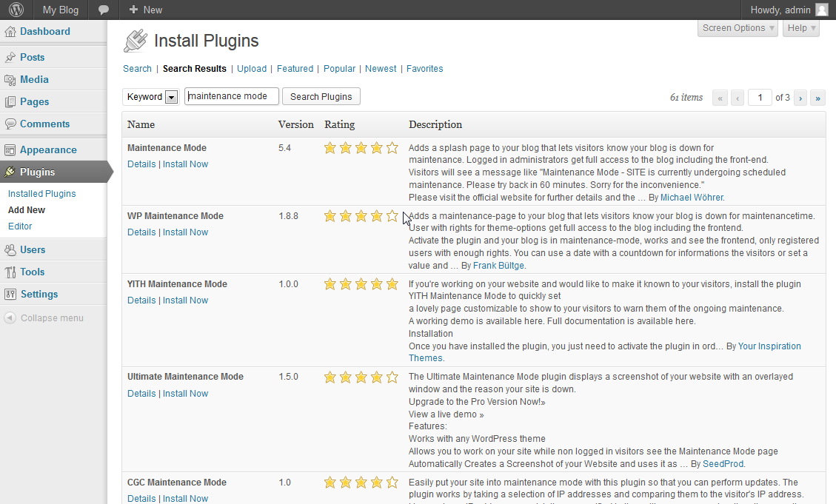Open Details for YITH Maintenance Mode
Image resolution: width=836 pixels, height=504 pixels.
(141, 300)
